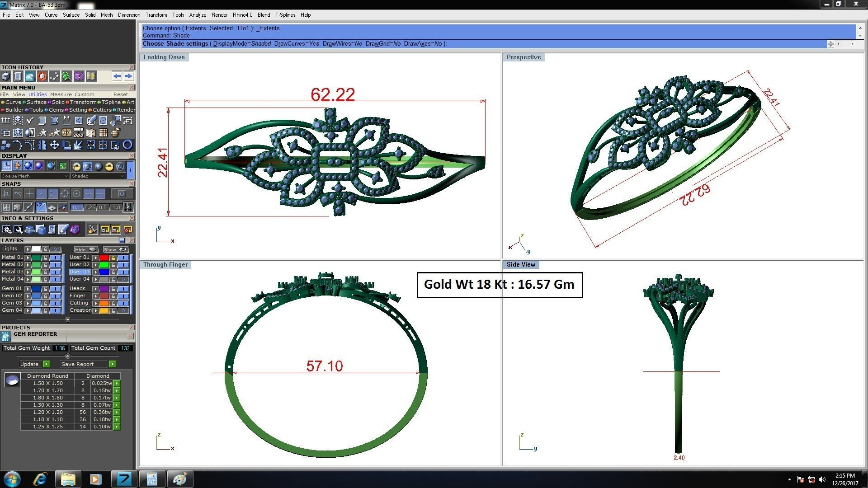Open the wrench magnifier icon in Info & Settings

[18, 230]
